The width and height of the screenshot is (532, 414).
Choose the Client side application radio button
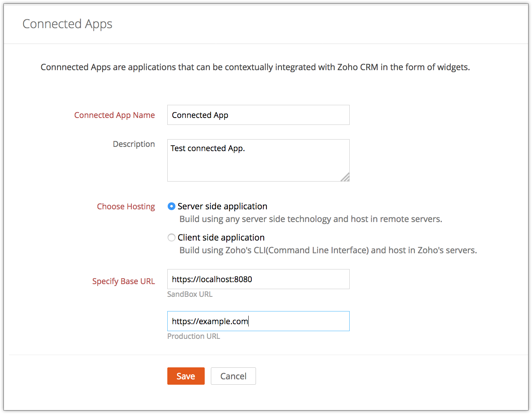click(172, 237)
